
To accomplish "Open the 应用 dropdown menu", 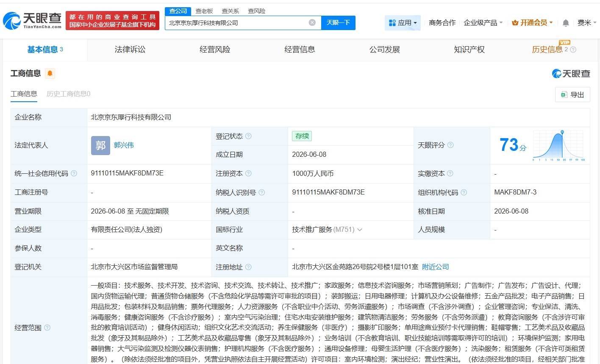I will coord(403,23).
